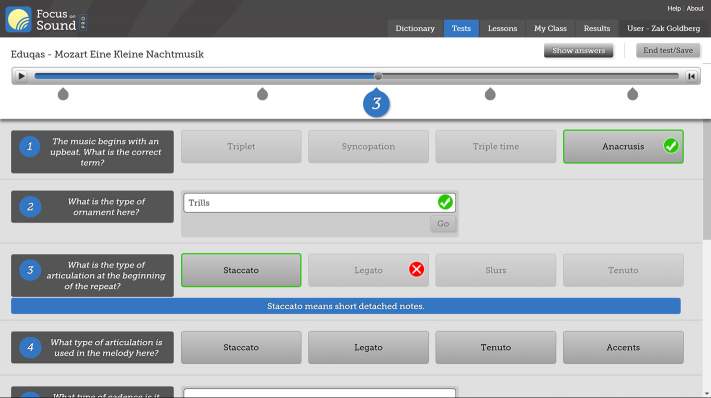Screen dimensions: 711x398
Task: Click question 3 number badge
Action: click(x=30, y=270)
